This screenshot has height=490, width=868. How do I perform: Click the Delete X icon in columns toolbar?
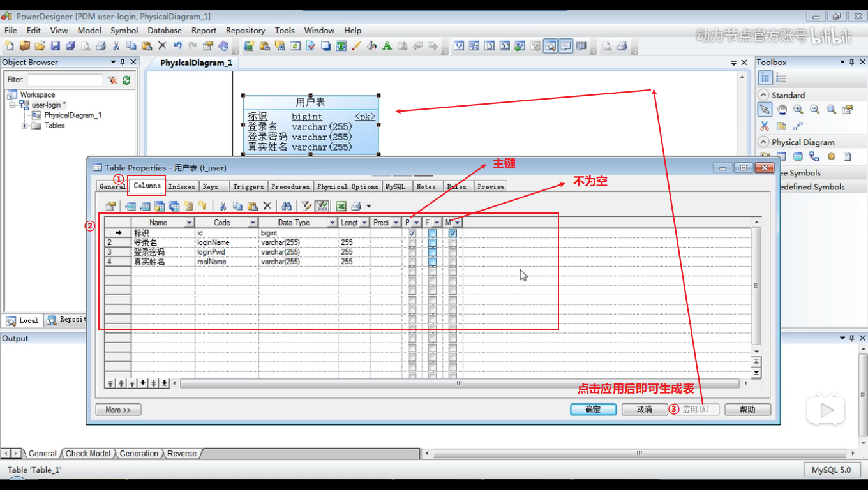pos(267,206)
